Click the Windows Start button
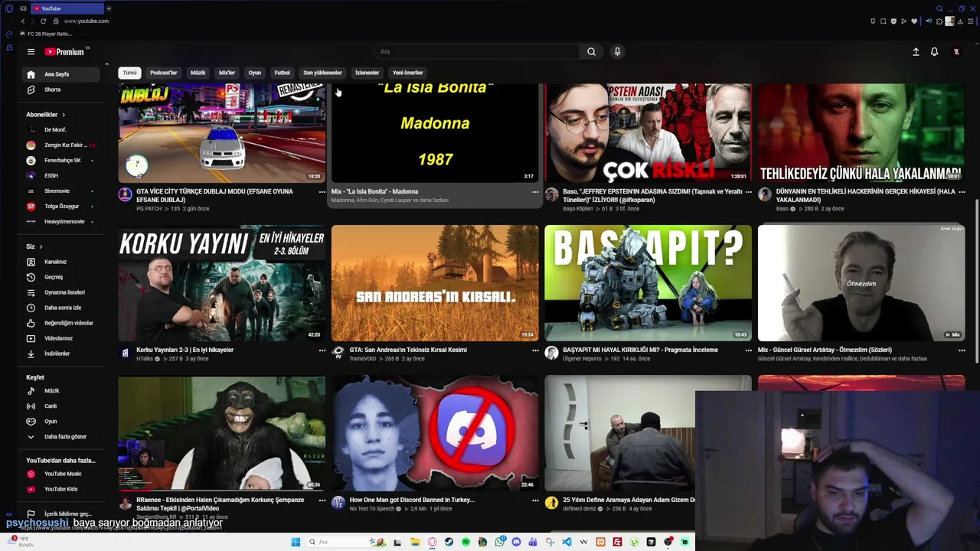Screen dimensions: 980x551 pyautogui.click(x=296, y=542)
